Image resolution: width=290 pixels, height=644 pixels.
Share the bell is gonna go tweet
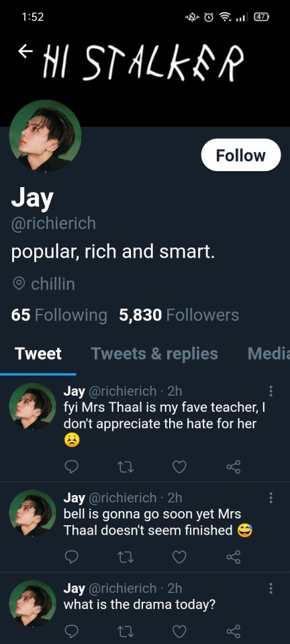coord(234,557)
